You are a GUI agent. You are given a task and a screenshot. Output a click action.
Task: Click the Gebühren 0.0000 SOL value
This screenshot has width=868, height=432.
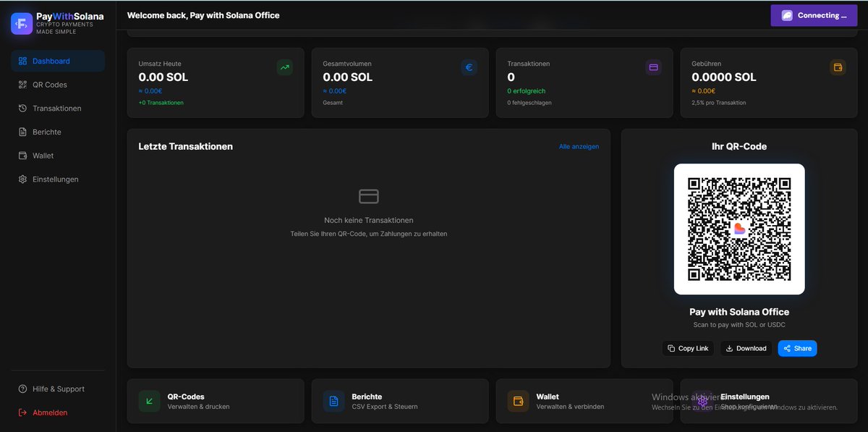click(x=724, y=77)
